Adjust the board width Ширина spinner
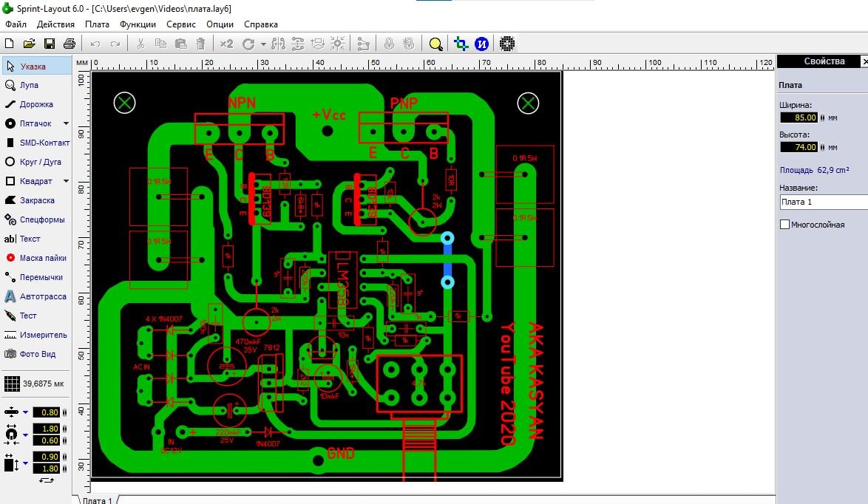Image resolution: width=868 pixels, height=504 pixels. pyautogui.click(x=823, y=118)
